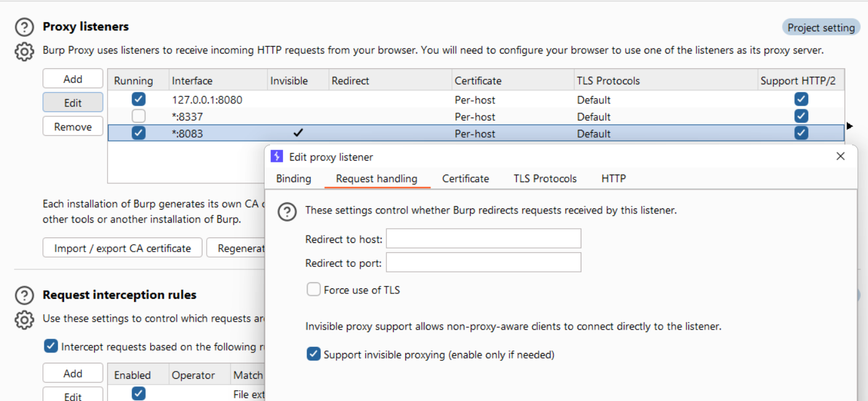Click help icon in Edit proxy listener dialog
This screenshot has height=401, width=868.
point(287,212)
